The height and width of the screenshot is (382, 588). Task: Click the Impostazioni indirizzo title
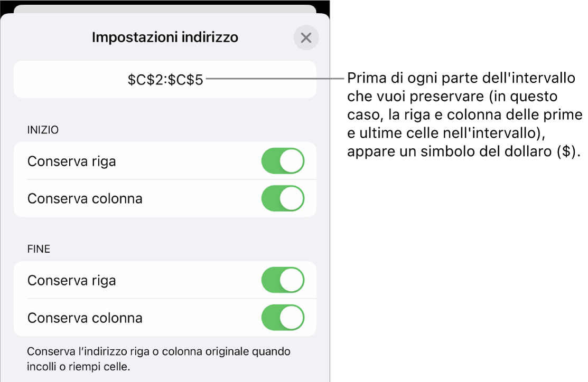pos(165,37)
